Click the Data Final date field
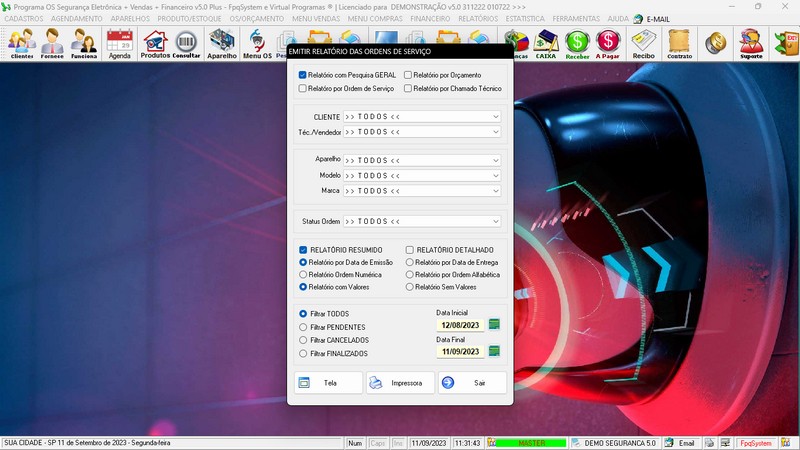This screenshot has width=800, height=450. pyautogui.click(x=460, y=352)
